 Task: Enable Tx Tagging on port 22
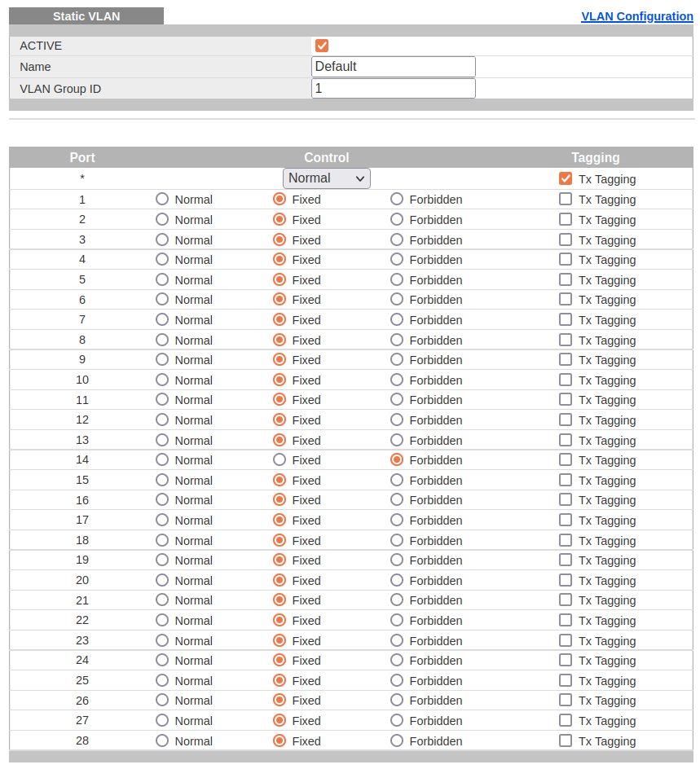pos(565,620)
